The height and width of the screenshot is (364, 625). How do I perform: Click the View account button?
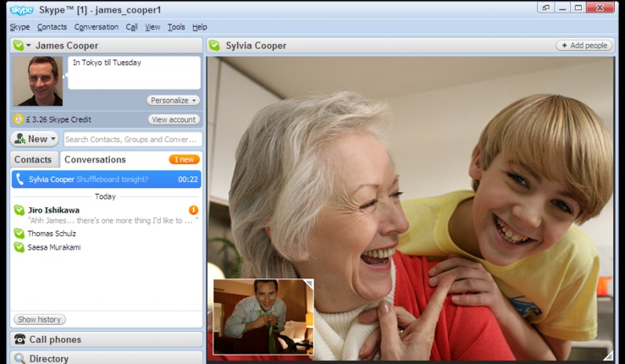[174, 119]
